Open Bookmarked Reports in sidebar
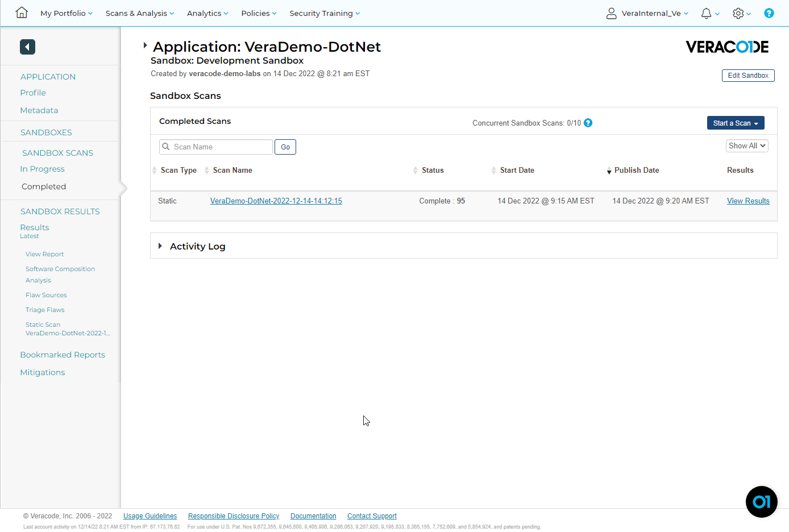Viewport: 789px width, 532px height. pos(63,355)
